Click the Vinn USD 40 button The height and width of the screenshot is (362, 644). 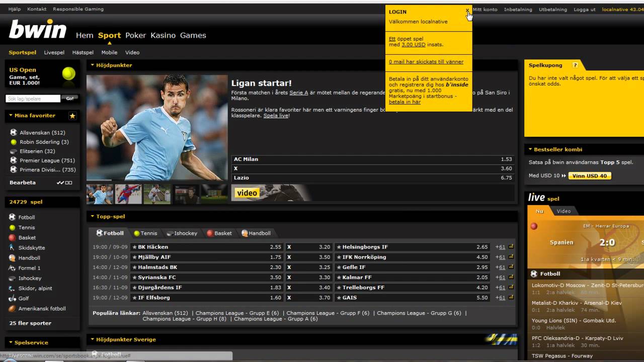tap(590, 175)
